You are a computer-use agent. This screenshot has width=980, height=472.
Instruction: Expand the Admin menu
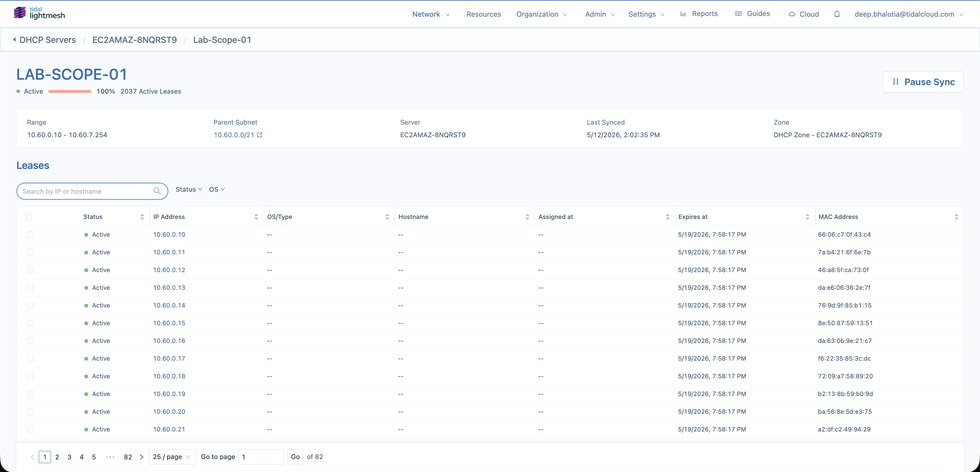click(600, 14)
